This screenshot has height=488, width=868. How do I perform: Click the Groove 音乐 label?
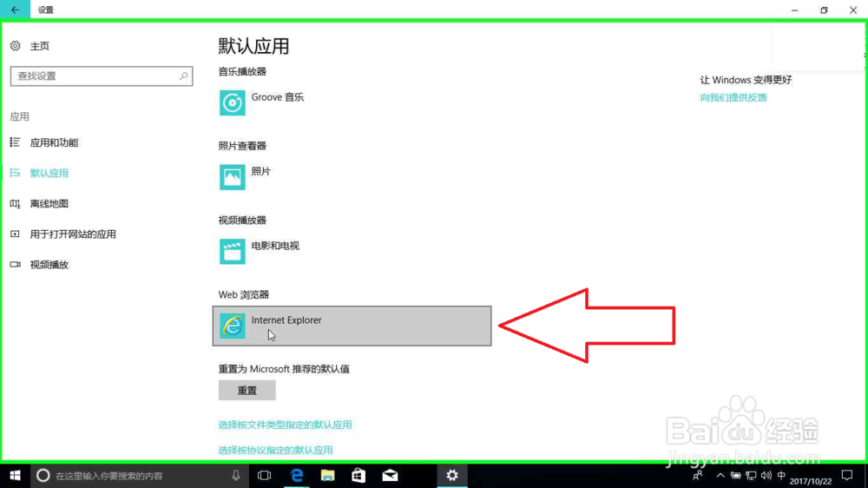278,97
